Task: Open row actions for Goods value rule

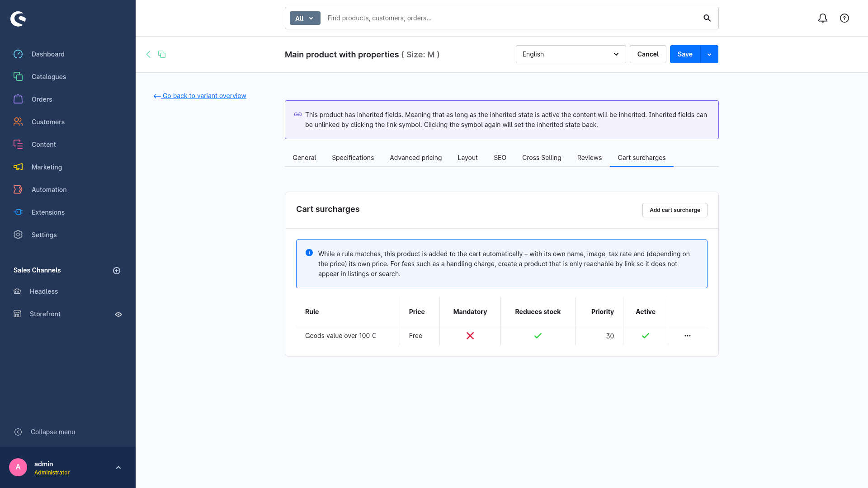Action: 688,336
